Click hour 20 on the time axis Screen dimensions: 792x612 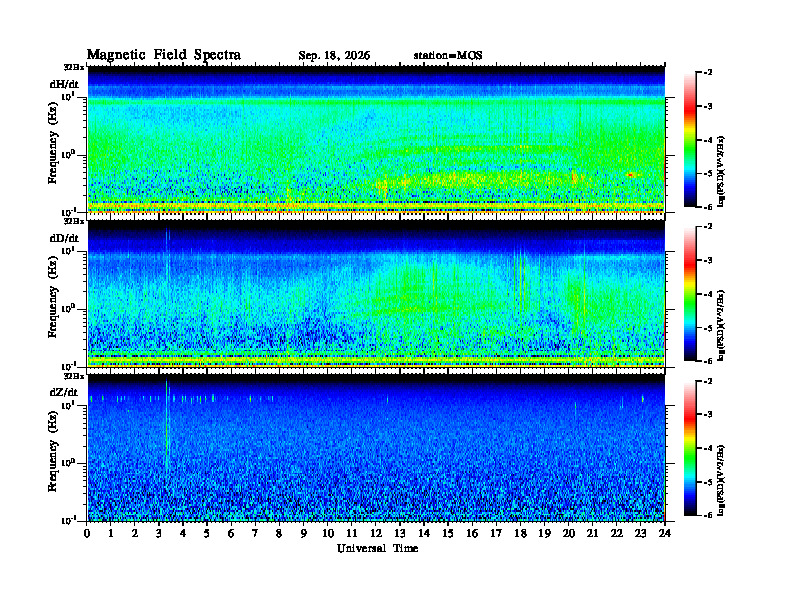click(569, 533)
